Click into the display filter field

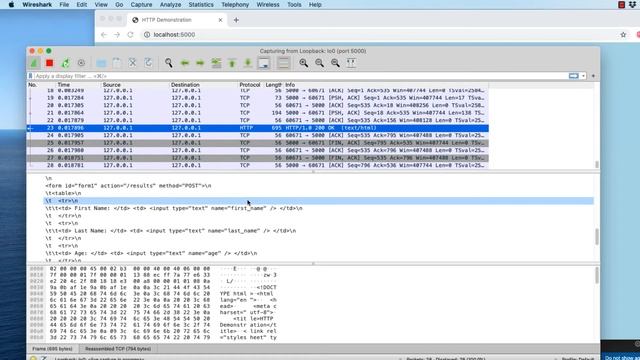(x=300, y=76)
